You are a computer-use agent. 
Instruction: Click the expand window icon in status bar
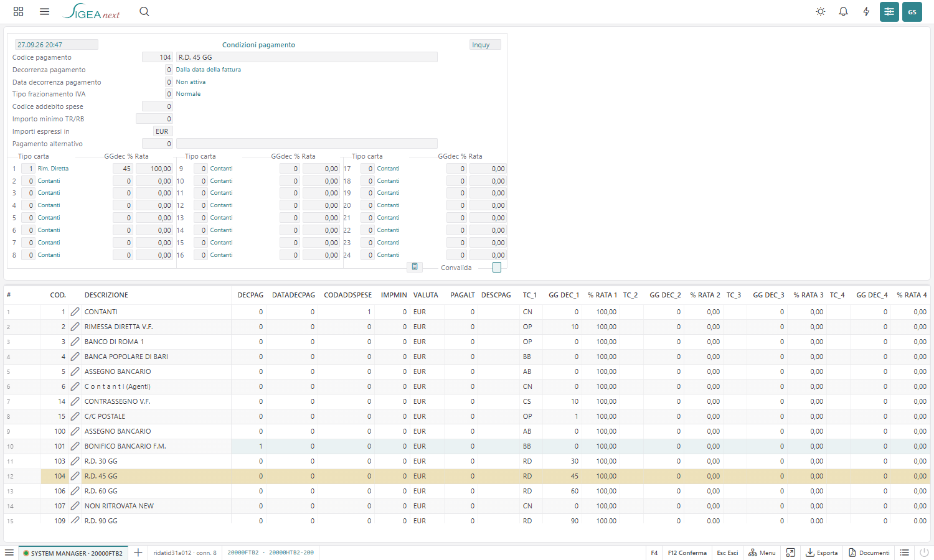(791, 553)
